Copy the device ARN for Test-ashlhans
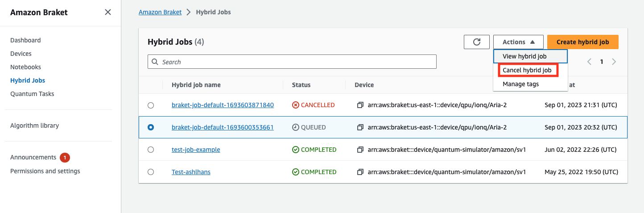644x213 pixels. [360, 172]
